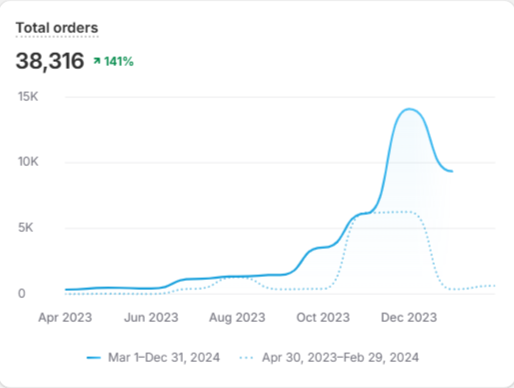Click the 0 y-axis label
The height and width of the screenshot is (388, 514).
22,293
